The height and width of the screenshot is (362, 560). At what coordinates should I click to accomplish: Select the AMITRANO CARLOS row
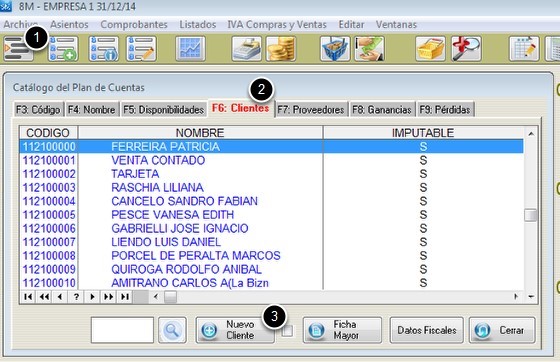coord(271,283)
